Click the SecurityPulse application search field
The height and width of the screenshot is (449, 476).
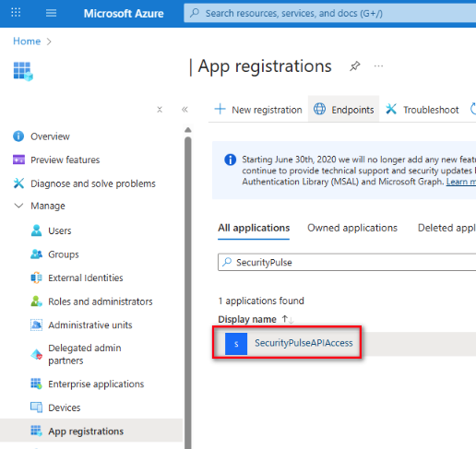point(347,262)
